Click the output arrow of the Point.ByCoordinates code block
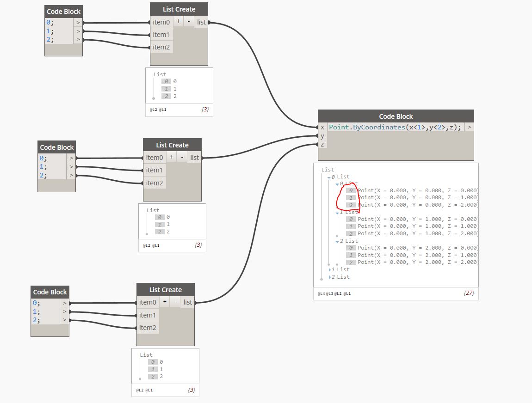This screenshot has height=403, width=532. pyautogui.click(x=469, y=127)
